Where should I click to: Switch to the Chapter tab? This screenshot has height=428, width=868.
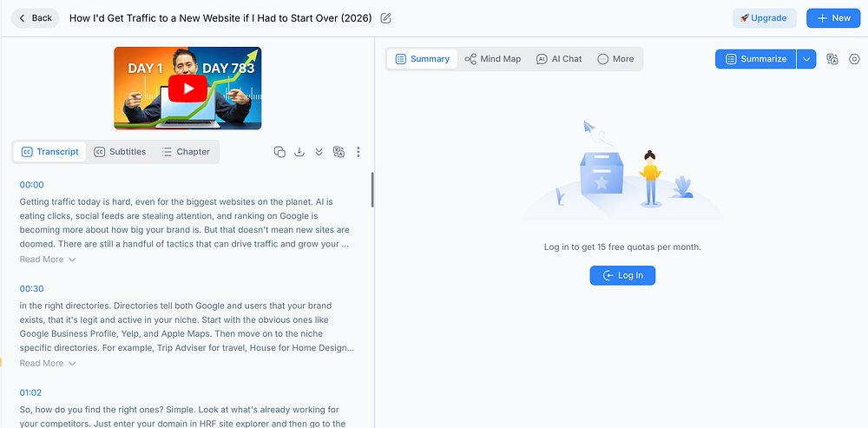186,152
